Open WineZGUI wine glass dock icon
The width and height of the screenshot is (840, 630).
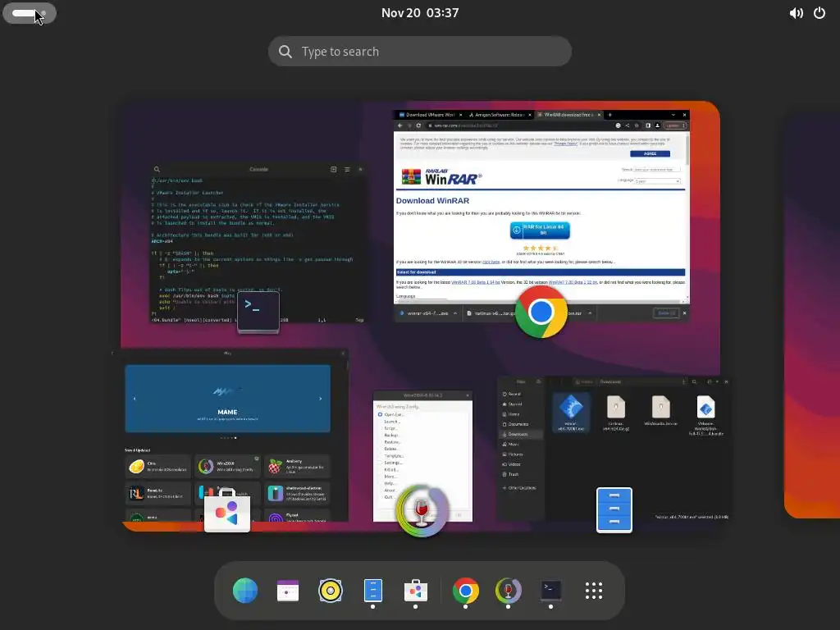pyautogui.click(x=508, y=591)
